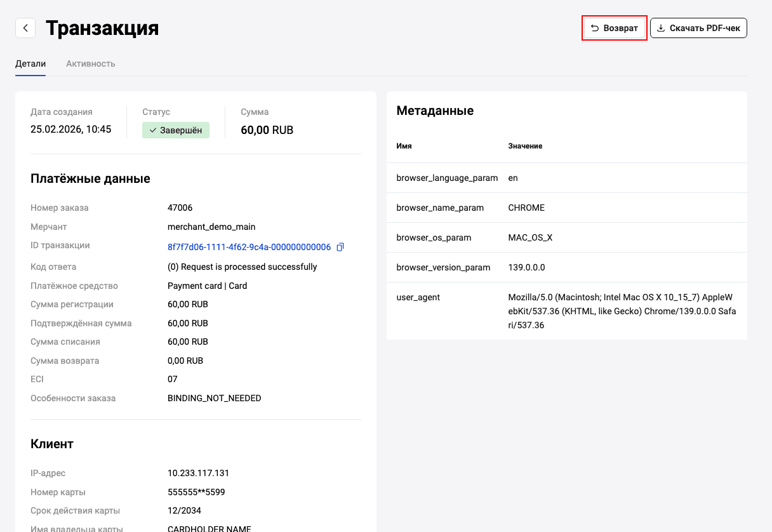
Task: Click the ECI value 07
Action: coord(173,379)
